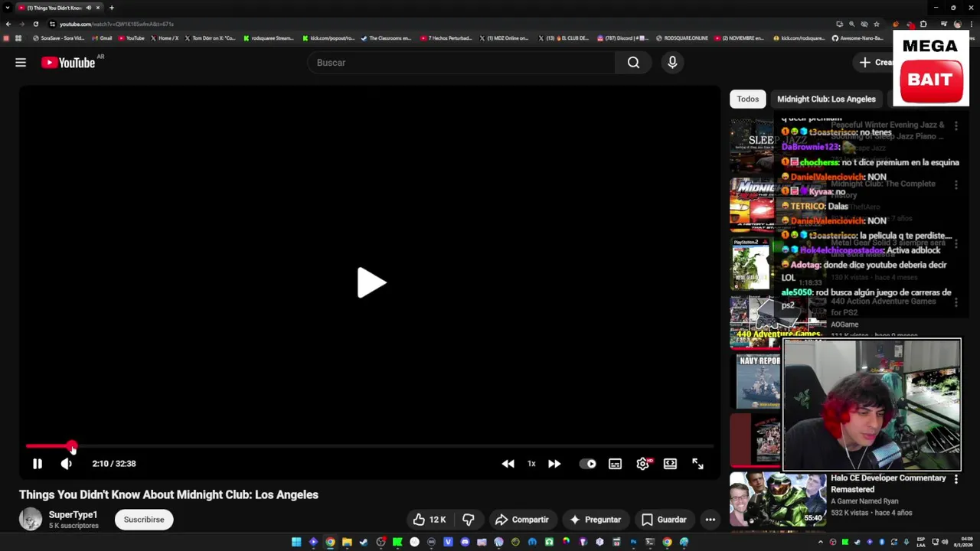Open Photoshop from the taskbar
Image resolution: width=980 pixels, height=551 pixels.
633,542
